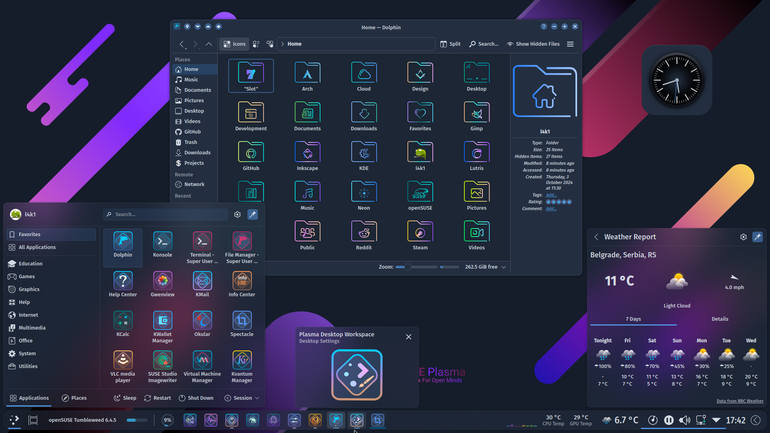This screenshot has width=770, height=433.
Task: Select Favorites category in launcher
Action: pos(51,235)
